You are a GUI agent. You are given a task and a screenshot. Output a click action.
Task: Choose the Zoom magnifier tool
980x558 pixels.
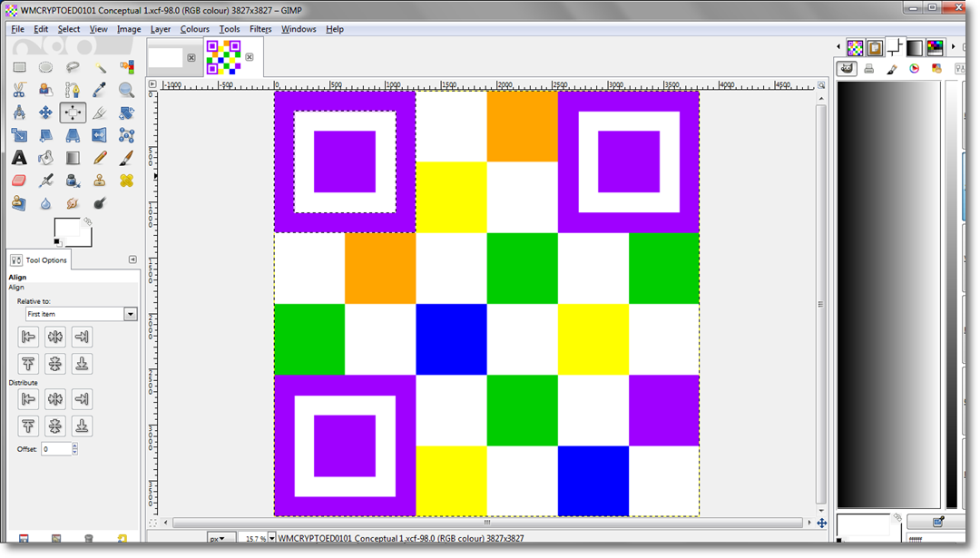tap(126, 90)
